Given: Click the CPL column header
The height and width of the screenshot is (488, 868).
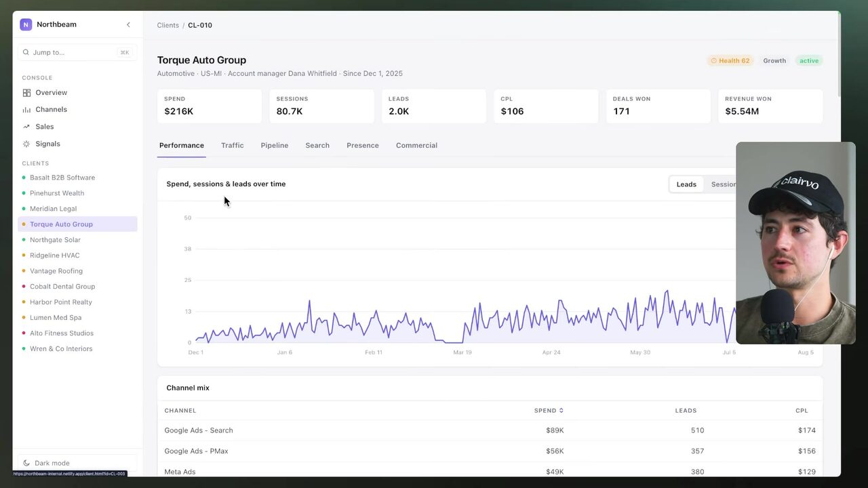Looking at the screenshot, I should coord(802,411).
